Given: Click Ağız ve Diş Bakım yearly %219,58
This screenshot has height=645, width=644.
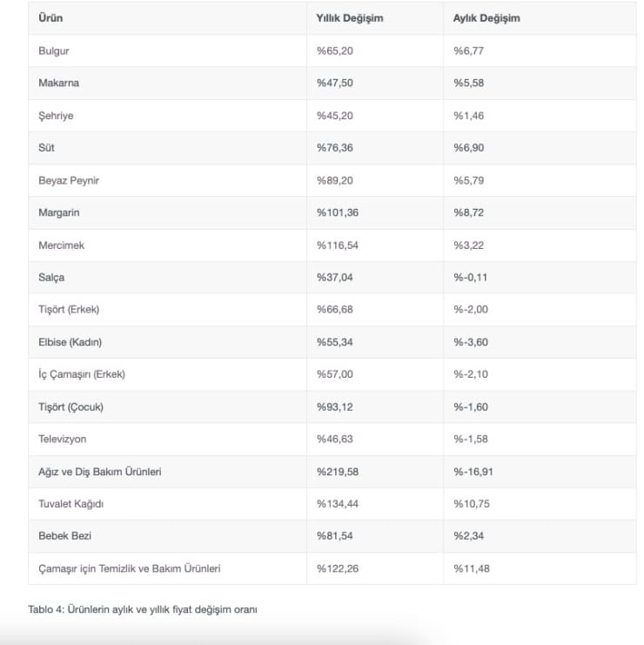Looking at the screenshot, I should click(x=338, y=472).
